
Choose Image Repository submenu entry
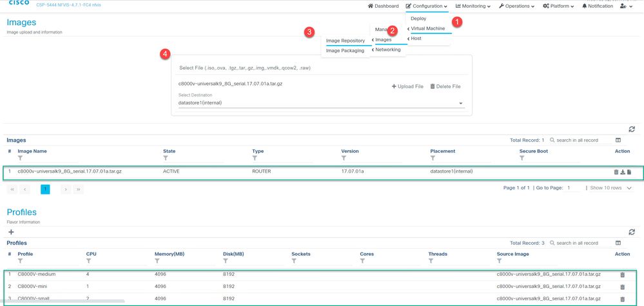point(346,41)
